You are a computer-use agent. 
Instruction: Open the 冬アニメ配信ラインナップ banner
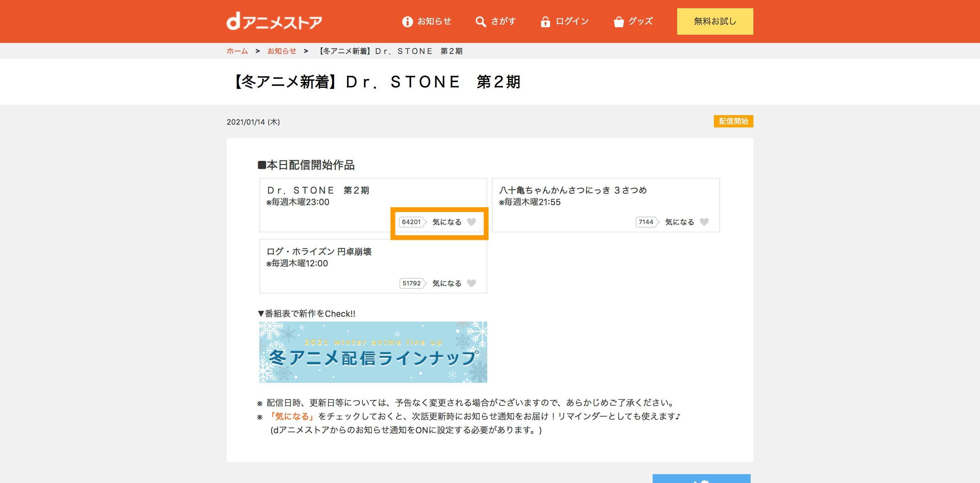coord(373,352)
